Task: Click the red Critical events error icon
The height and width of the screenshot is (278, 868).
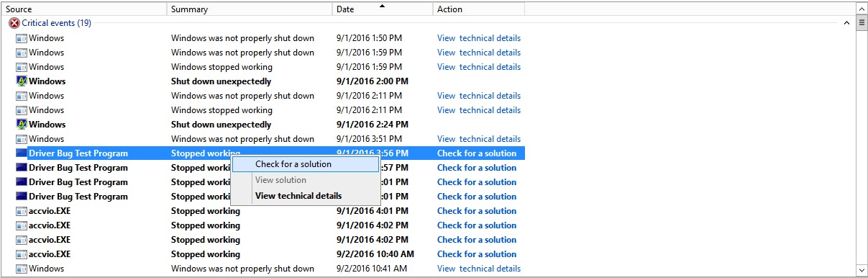Action: 14,23
